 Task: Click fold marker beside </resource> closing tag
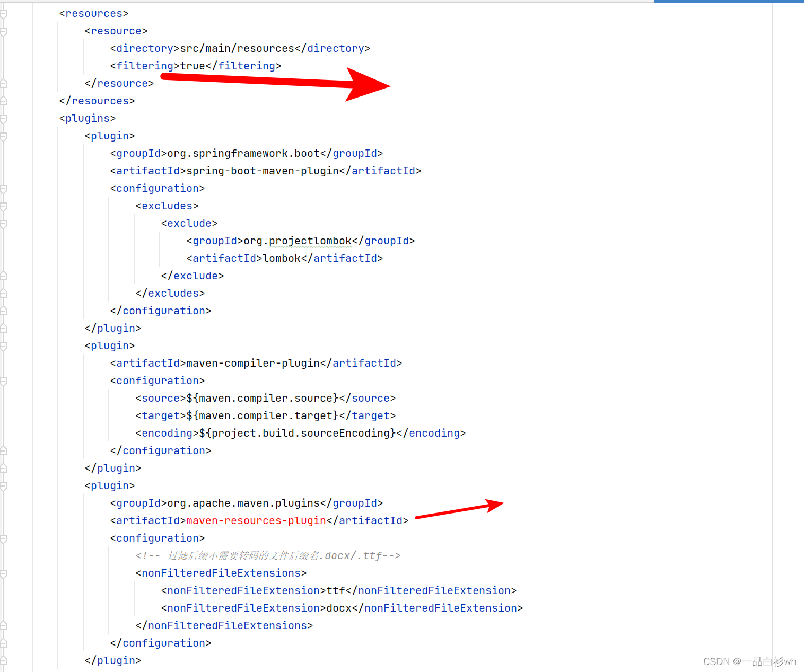[3, 84]
